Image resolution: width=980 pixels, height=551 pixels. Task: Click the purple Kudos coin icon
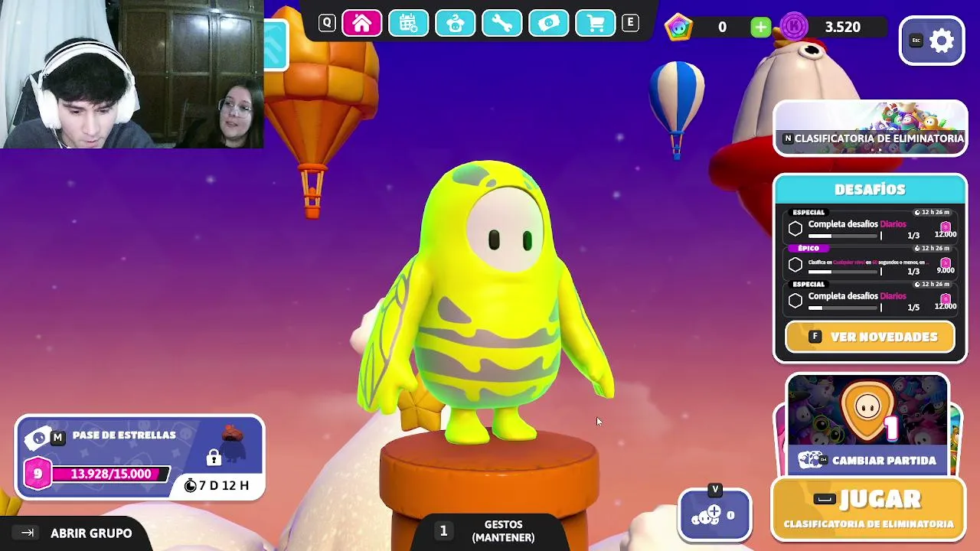(x=794, y=27)
